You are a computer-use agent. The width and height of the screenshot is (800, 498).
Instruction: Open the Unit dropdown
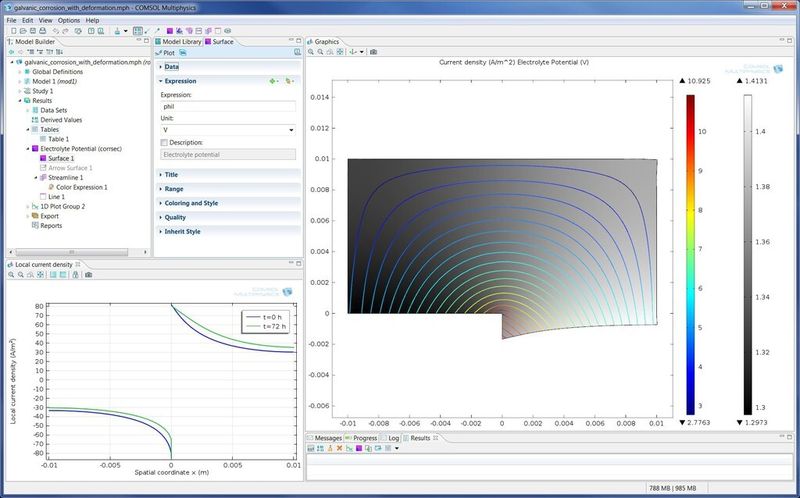click(x=290, y=130)
